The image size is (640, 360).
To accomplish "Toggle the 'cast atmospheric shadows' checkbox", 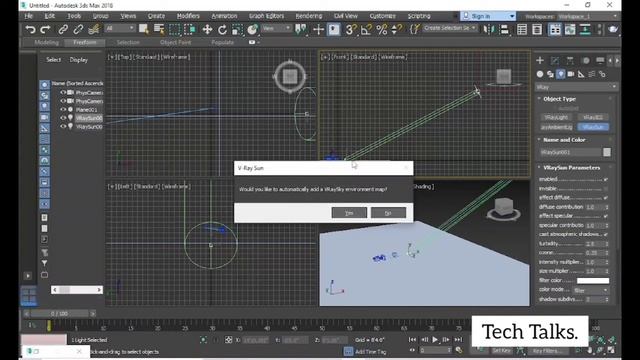I will point(606,234).
